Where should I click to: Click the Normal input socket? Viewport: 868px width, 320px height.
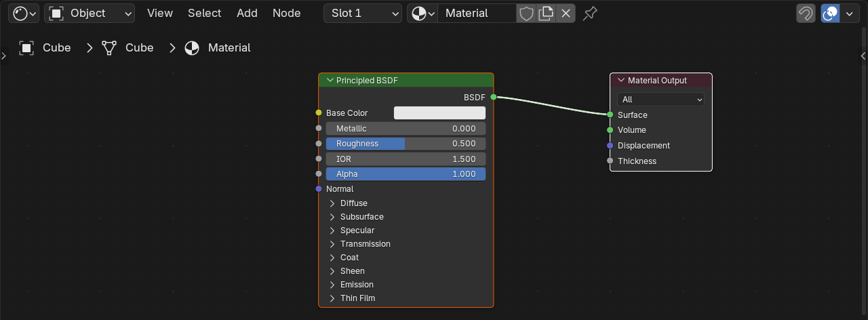click(x=319, y=189)
